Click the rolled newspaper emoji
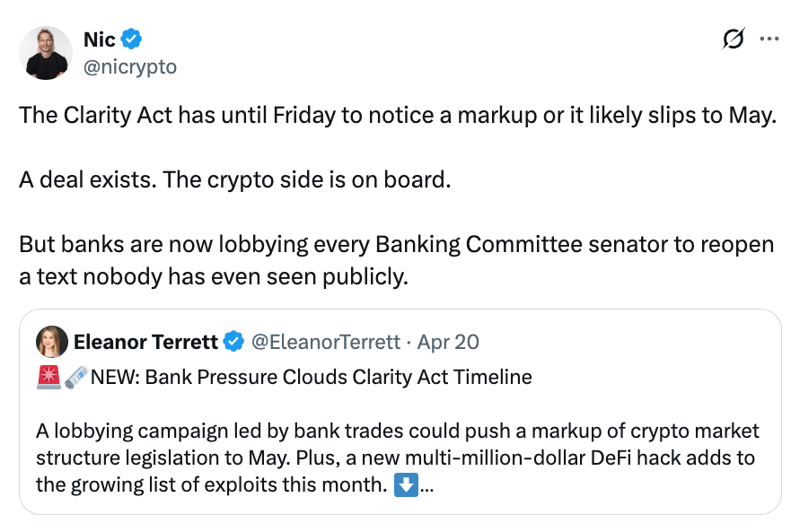This screenshot has height=532, width=791. point(76,377)
